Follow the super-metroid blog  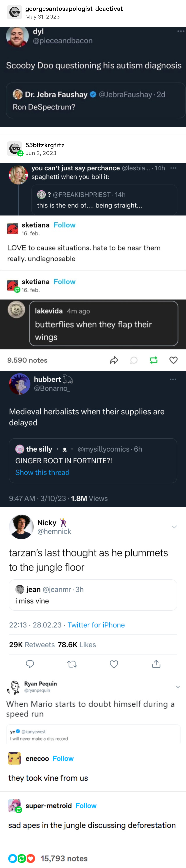86,805
